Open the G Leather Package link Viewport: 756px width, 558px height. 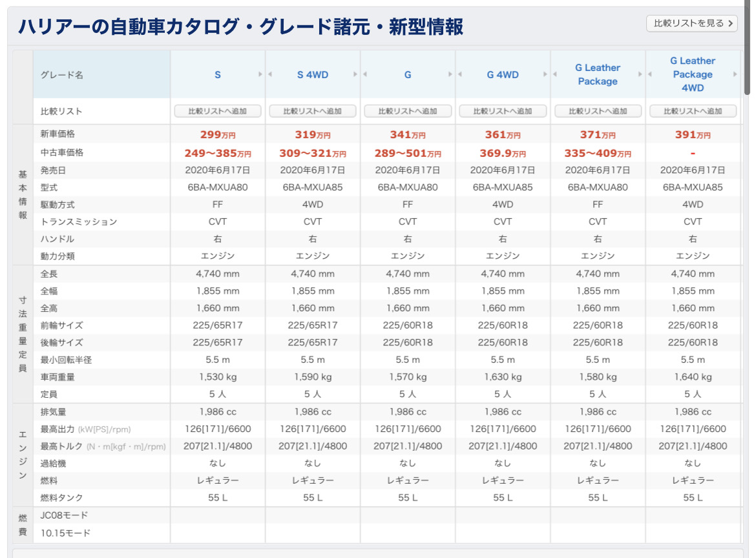(598, 75)
